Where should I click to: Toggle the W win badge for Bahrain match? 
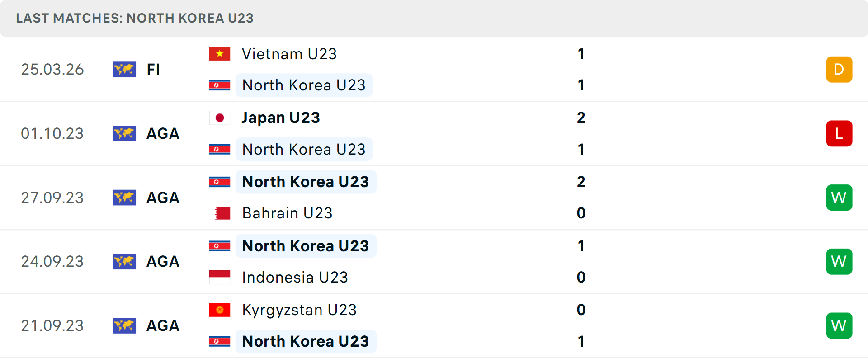point(839,198)
